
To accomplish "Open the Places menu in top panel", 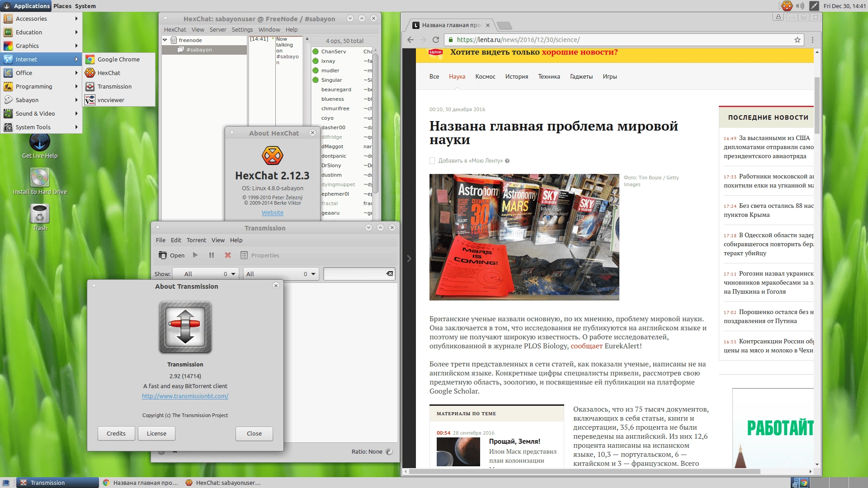I will pyautogui.click(x=62, y=6).
